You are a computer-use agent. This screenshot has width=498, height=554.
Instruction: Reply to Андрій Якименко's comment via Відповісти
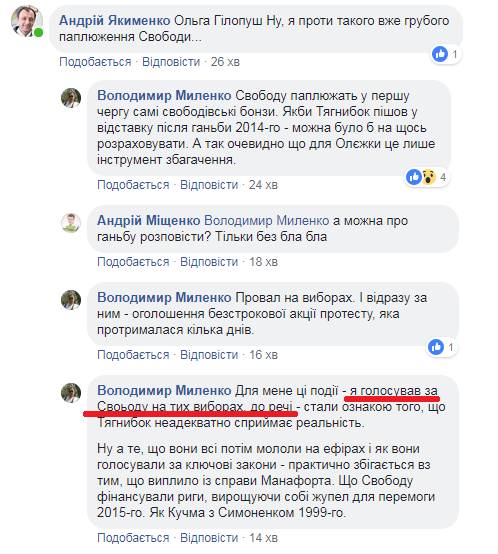171,62
